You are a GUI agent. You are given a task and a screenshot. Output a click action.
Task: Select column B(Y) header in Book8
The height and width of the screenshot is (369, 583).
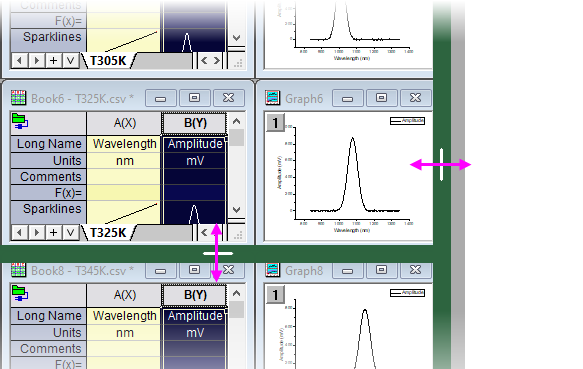194,295
